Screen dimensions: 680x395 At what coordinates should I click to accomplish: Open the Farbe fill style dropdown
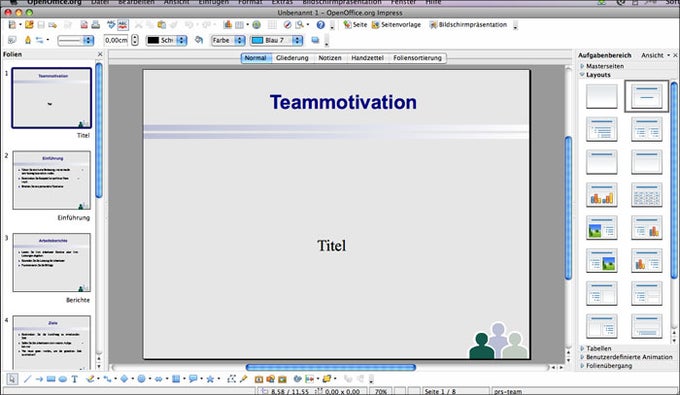tap(228, 40)
